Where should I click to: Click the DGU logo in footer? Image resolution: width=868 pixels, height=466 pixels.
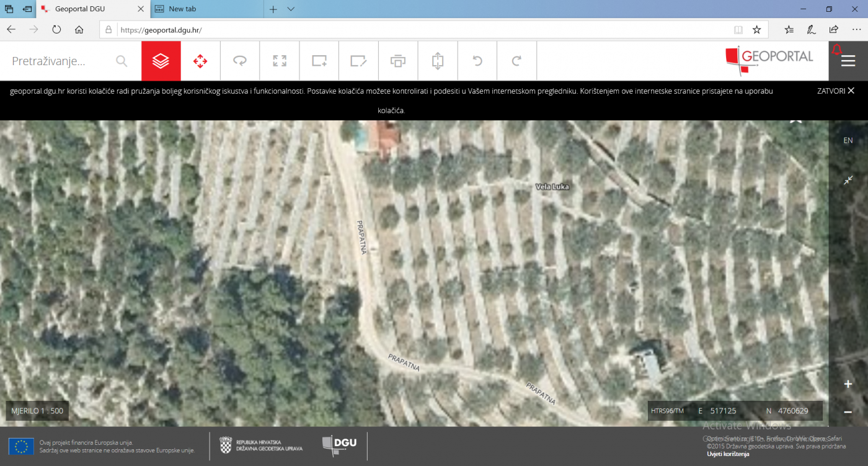pos(339,446)
